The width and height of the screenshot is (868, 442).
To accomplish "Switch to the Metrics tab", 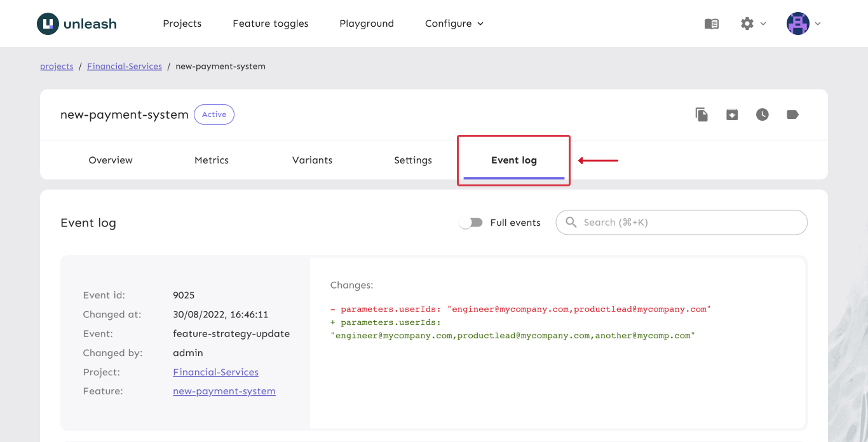I will point(212,160).
